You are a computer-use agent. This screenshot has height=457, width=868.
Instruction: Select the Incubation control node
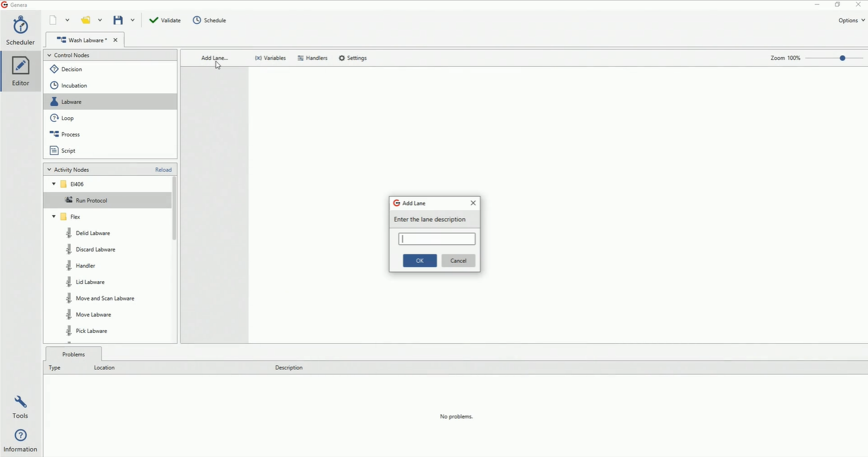pyautogui.click(x=73, y=85)
